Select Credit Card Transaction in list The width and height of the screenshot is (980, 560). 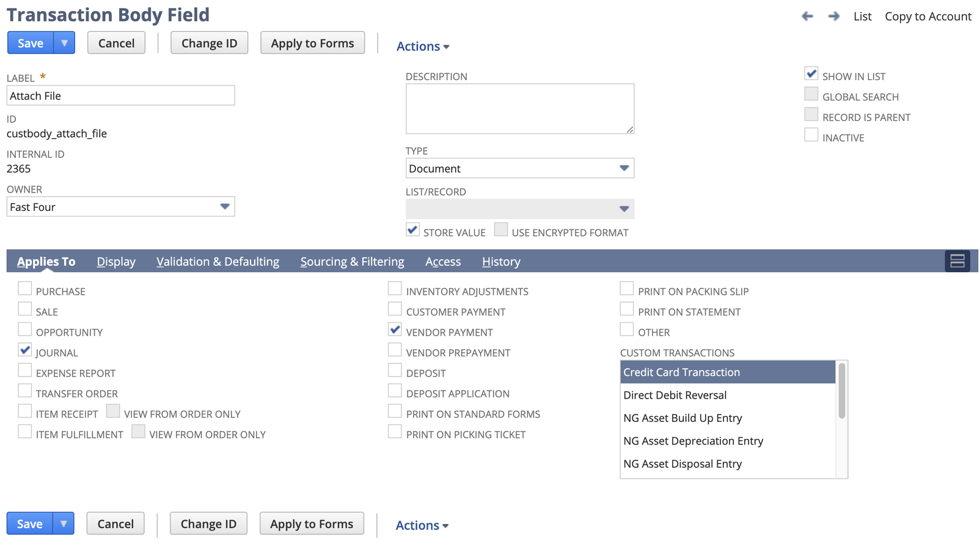pos(728,372)
